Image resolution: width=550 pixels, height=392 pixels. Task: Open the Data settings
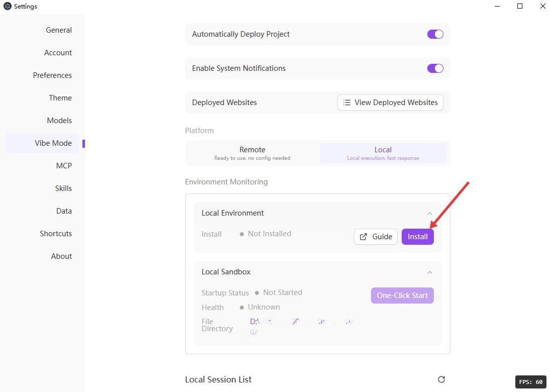click(x=64, y=211)
